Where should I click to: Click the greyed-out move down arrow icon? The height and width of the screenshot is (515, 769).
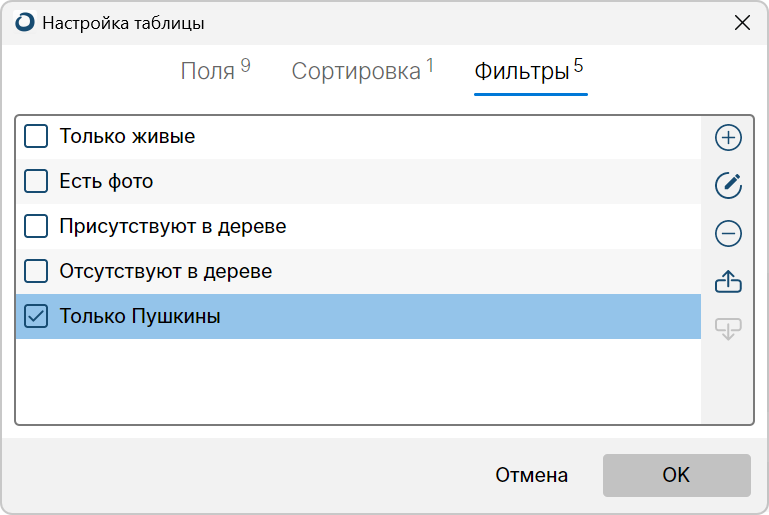[x=728, y=329]
